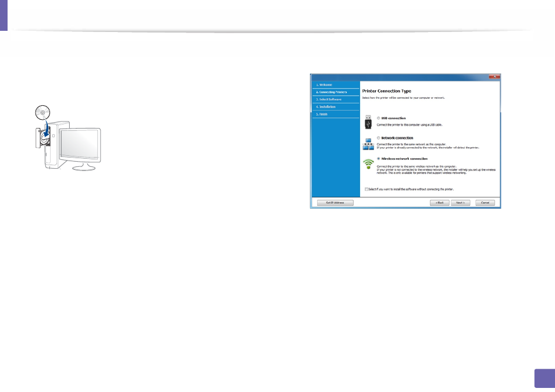Viewport: 555px width, 392px height.
Task: Click the Set IP Address button
Action: click(x=335, y=203)
